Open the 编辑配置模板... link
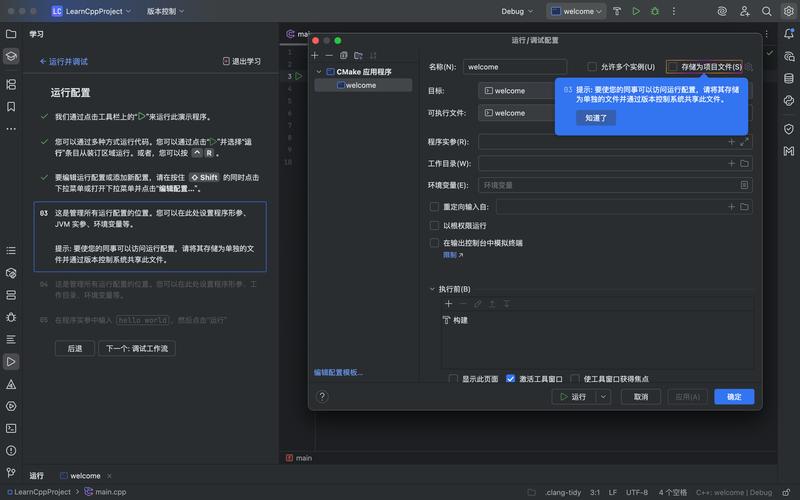This screenshot has width=800, height=500. 338,372
